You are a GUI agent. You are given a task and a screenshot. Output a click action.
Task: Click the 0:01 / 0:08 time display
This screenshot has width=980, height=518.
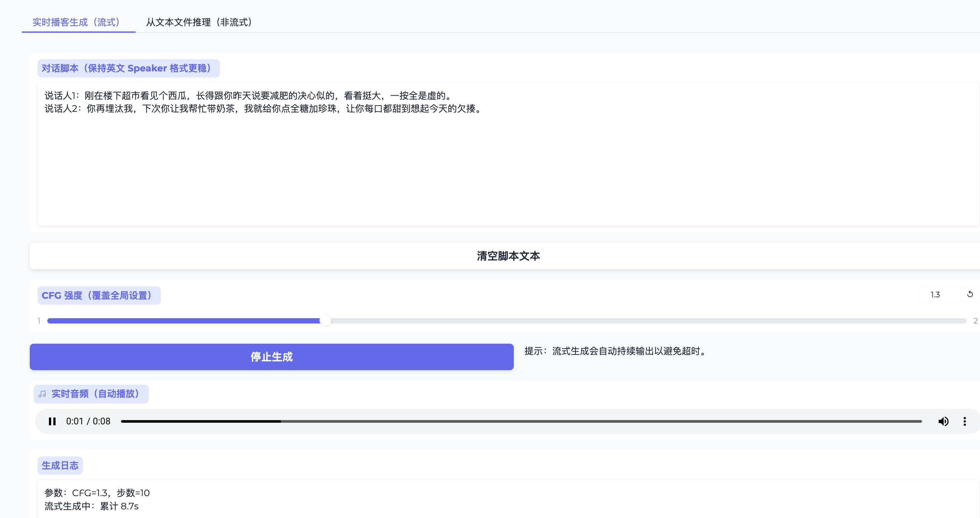88,421
